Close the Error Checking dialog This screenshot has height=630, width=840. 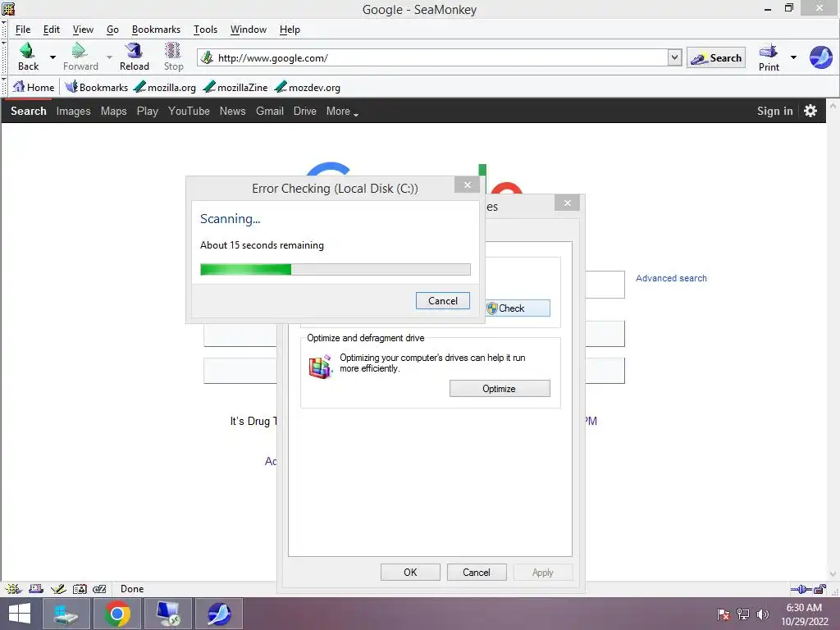[467, 185]
